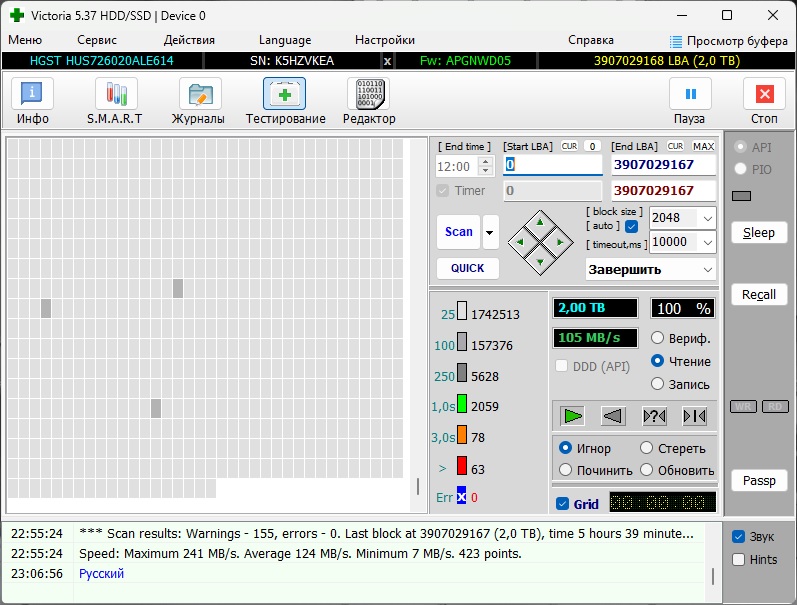Click the left arrow of navigation diamond
Viewport: 797px width, 605px height.
tap(519, 243)
